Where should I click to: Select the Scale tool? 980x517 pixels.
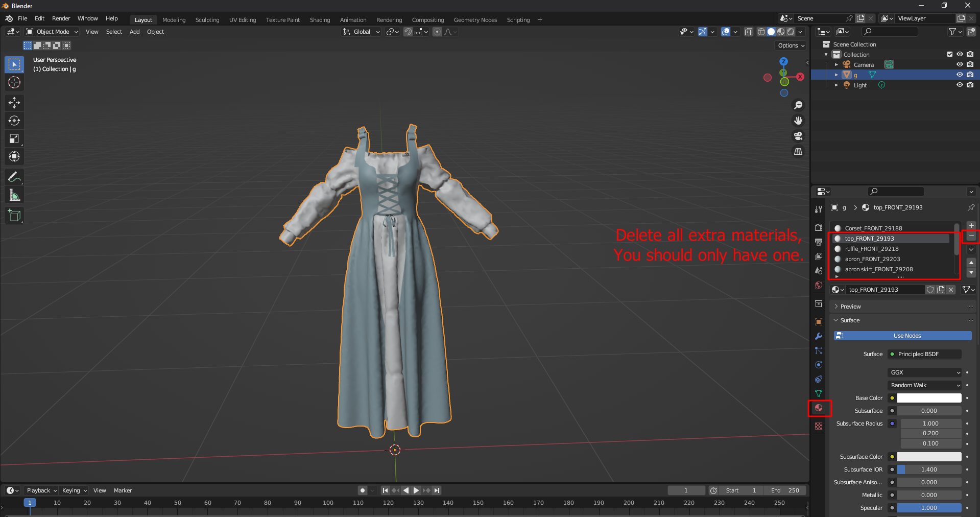14,138
